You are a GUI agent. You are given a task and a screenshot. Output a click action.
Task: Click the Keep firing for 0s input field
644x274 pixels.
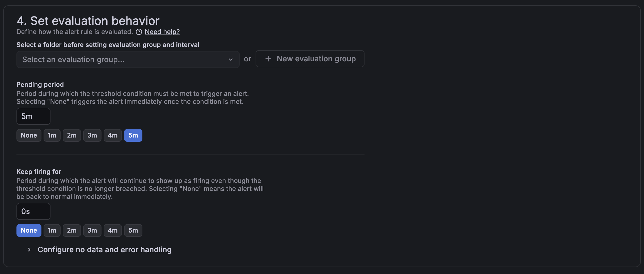33,211
